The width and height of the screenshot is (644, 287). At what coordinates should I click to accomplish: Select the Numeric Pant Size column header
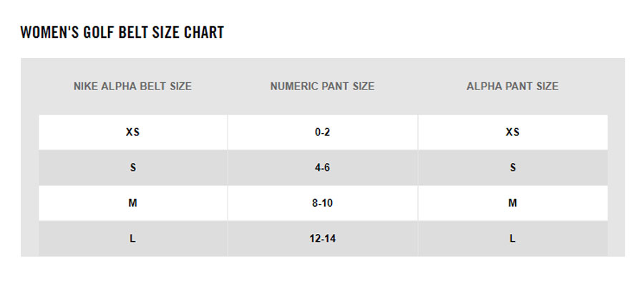pos(322,87)
